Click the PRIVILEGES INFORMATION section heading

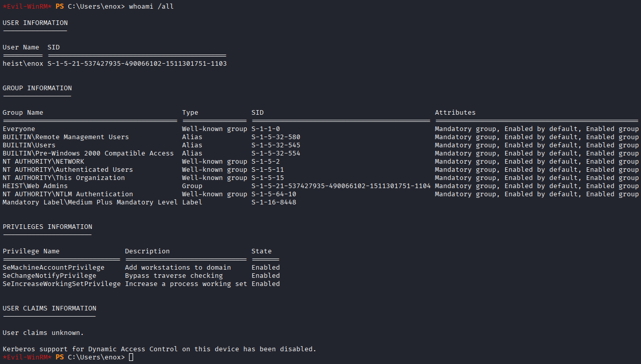[x=47, y=227]
